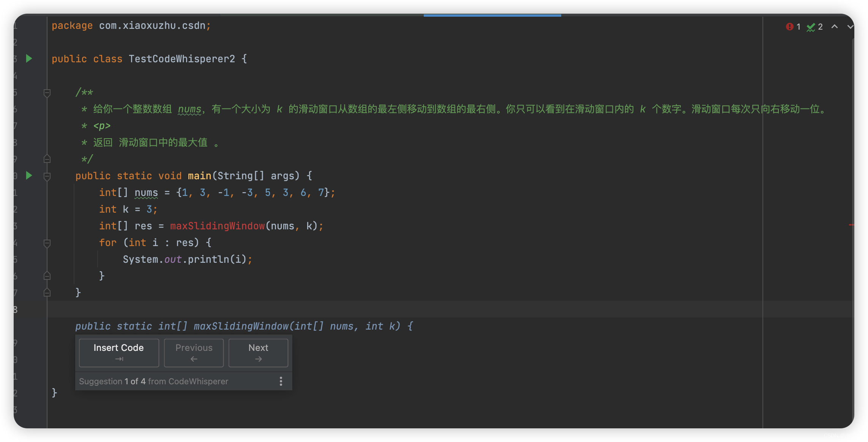Collapse the for loop fold marker
Image resolution: width=868 pixels, height=442 pixels.
pyautogui.click(x=47, y=243)
